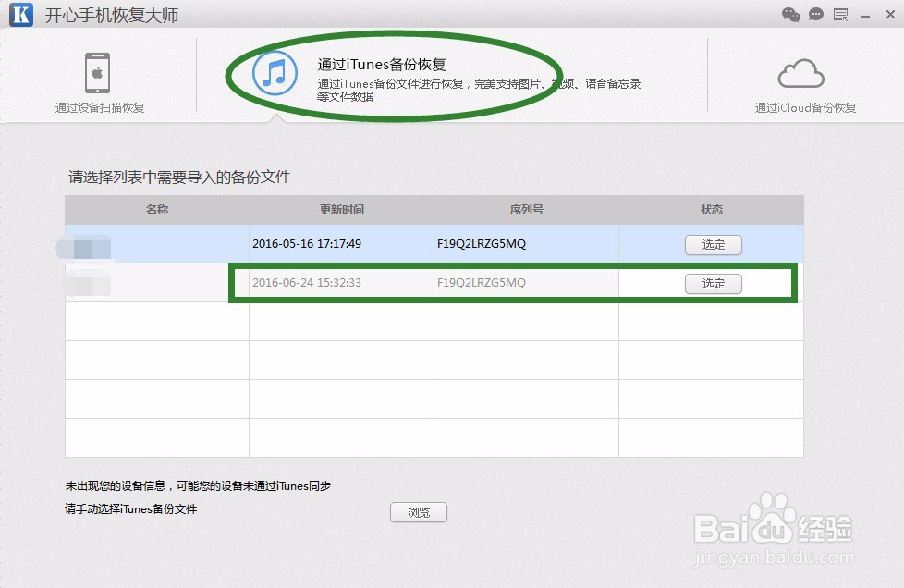This screenshot has height=588, width=904.
Task: Open the chat bubble feedback icon
Action: click(816, 15)
